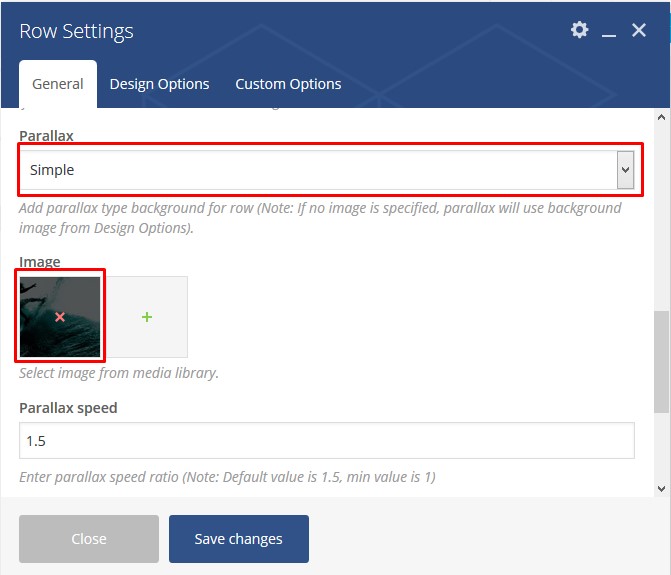The width and height of the screenshot is (671, 575).
Task: Go to the Custom Options tab
Action: [288, 84]
